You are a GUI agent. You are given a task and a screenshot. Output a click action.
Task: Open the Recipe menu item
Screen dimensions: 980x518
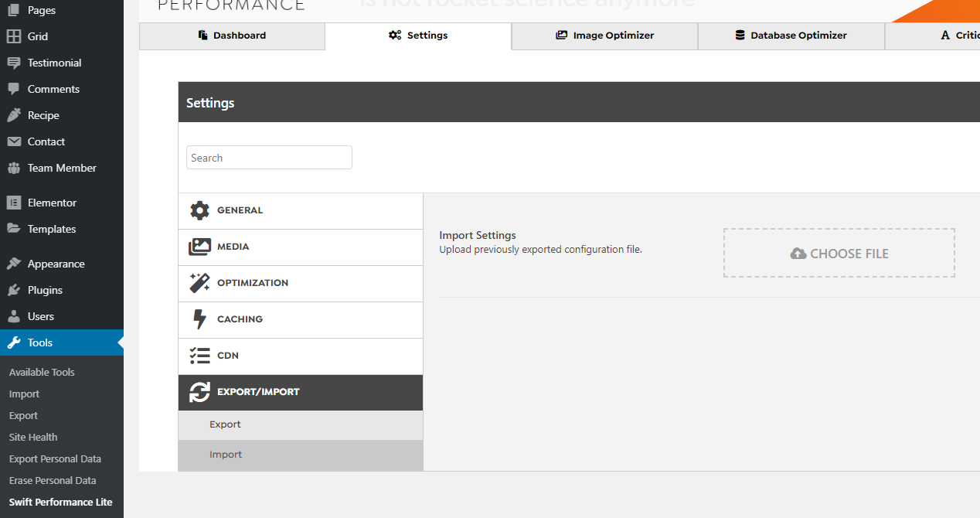point(62,115)
